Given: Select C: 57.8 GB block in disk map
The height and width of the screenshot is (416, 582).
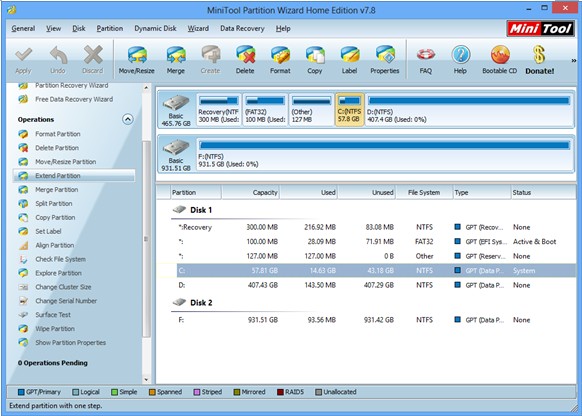Looking at the screenshot, I should point(349,110).
